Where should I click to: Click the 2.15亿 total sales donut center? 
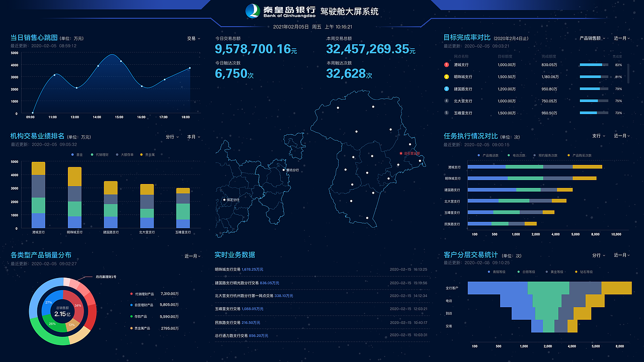(62, 312)
